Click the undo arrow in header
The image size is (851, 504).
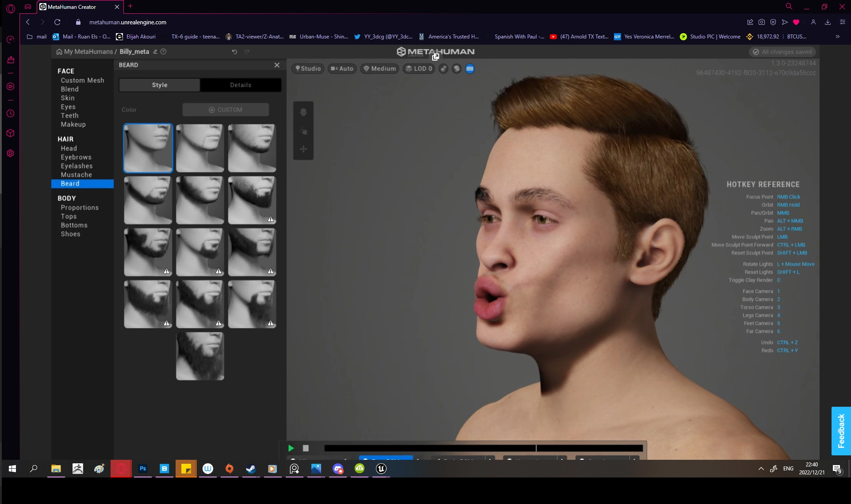(x=234, y=52)
